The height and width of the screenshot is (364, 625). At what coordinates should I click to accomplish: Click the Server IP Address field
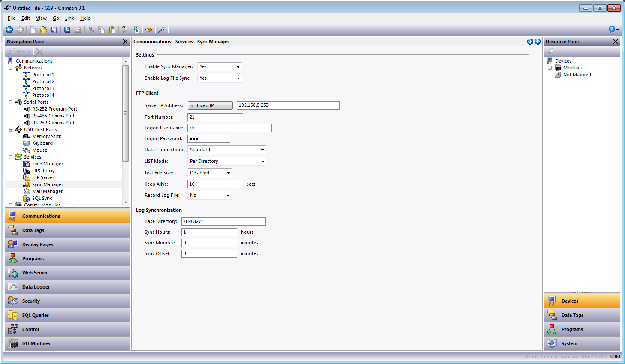[288, 105]
